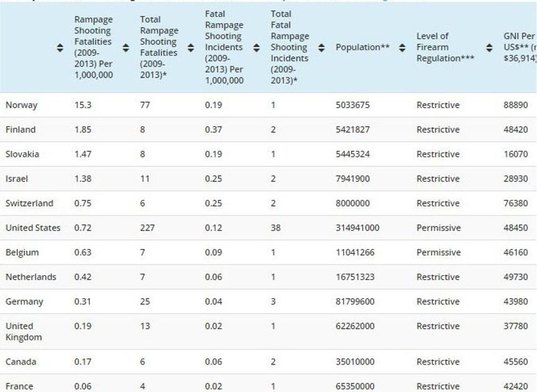Select the Norway country cell
Screen dimensions: 537x392
pyautogui.click(x=21, y=105)
